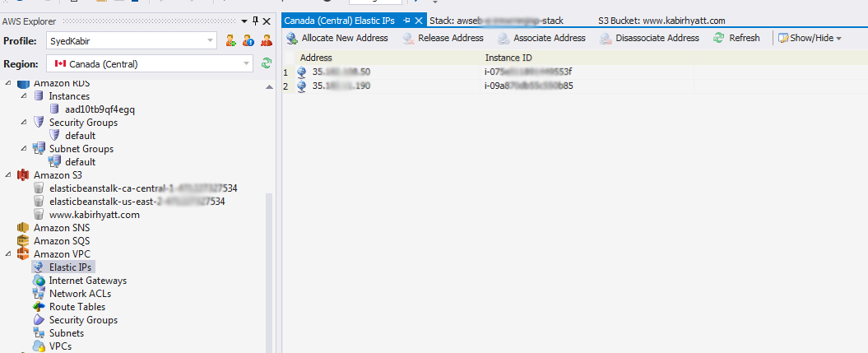Image resolution: width=868 pixels, height=353 pixels.
Task: Open the AWS Explorer window position menu arrow
Action: [x=244, y=21]
